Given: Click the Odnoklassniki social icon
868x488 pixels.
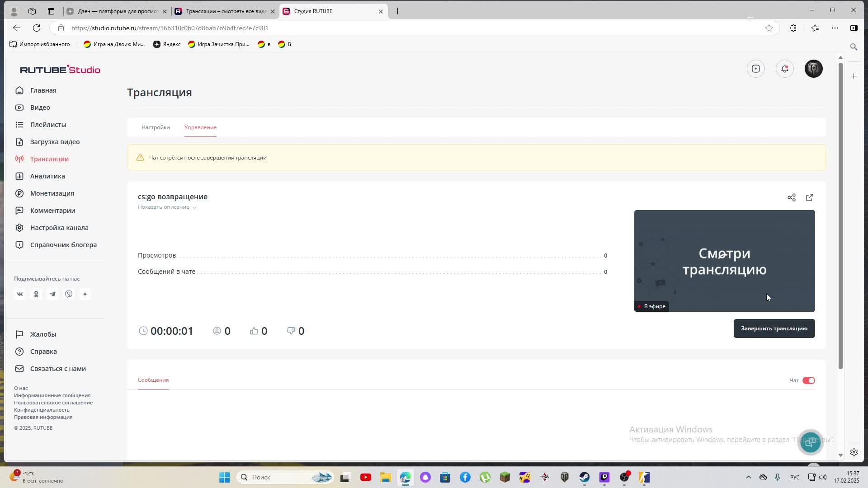Looking at the screenshot, I should pos(36,294).
